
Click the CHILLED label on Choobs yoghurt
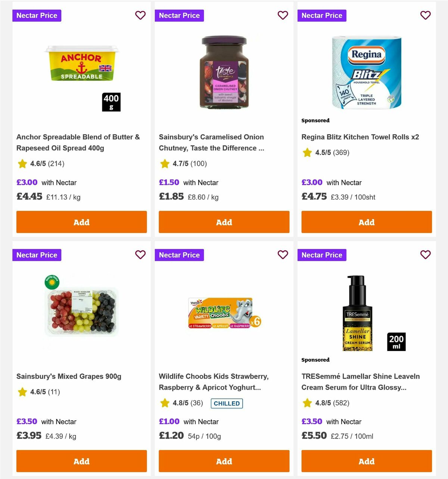(227, 403)
